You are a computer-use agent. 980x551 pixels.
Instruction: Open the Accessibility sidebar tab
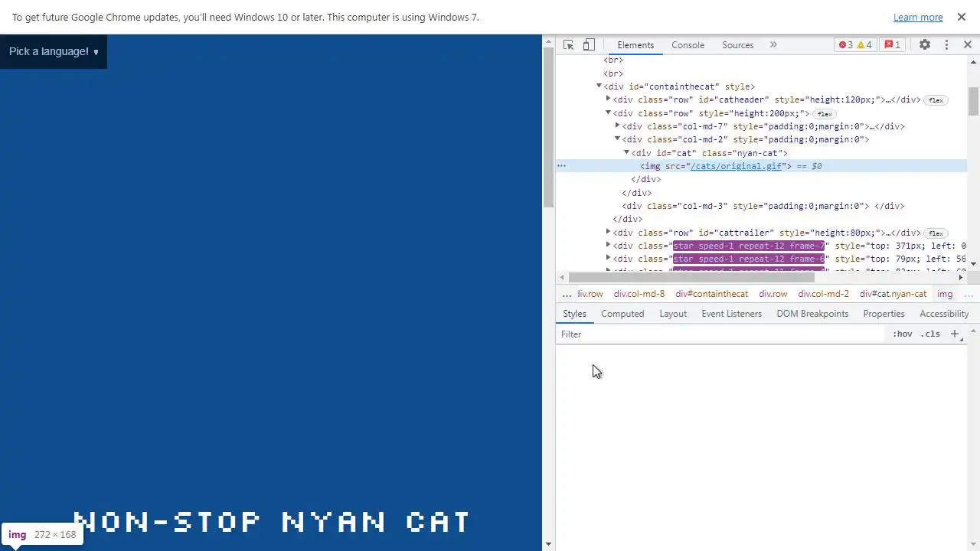click(x=944, y=314)
